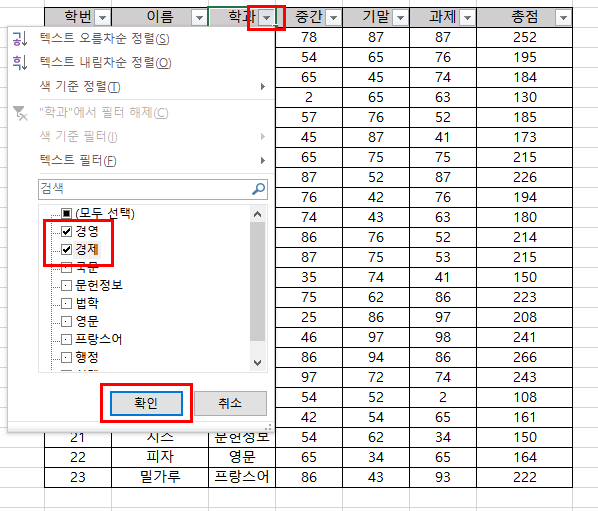Open the 기말 column filter dropdown

coord(400,18)
